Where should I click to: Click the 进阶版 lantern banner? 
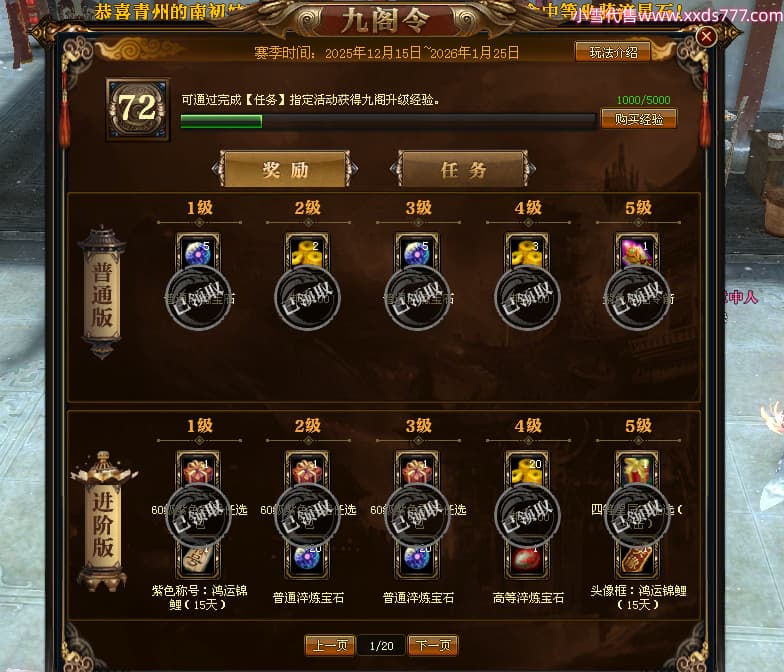pos(103,521)
